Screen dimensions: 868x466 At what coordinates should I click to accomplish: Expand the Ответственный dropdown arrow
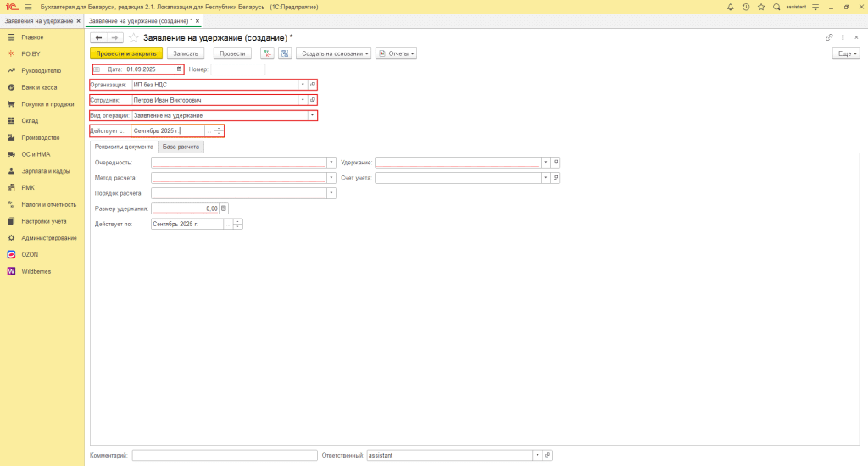point(537,455)
